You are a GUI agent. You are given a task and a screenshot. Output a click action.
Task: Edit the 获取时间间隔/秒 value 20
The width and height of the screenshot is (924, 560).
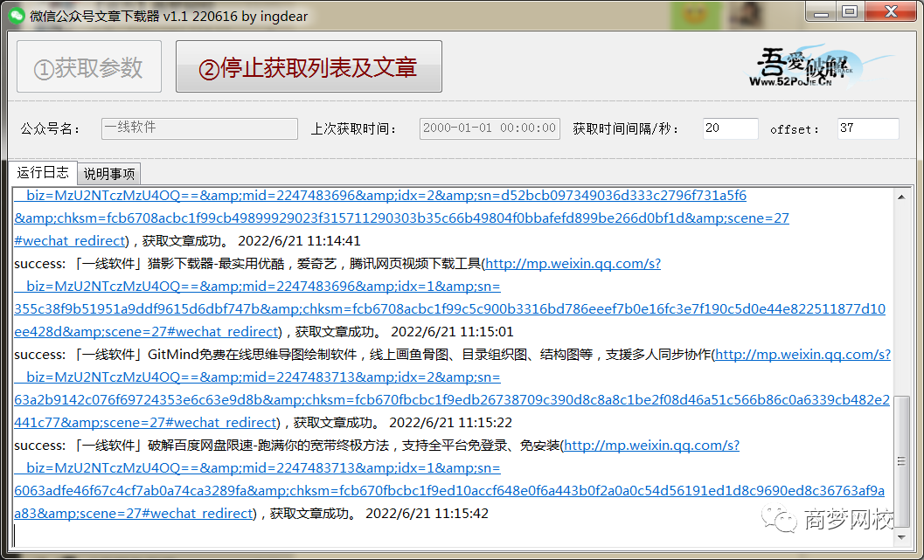730,129
